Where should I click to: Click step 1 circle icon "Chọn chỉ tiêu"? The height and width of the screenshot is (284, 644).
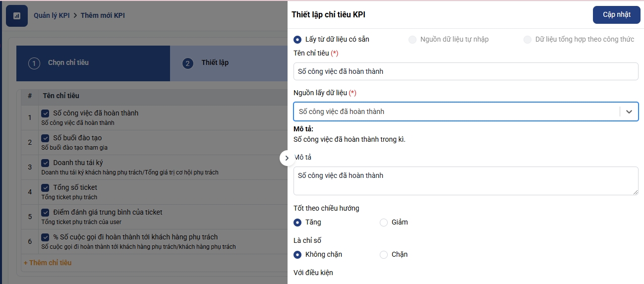[x=34, y=63]
